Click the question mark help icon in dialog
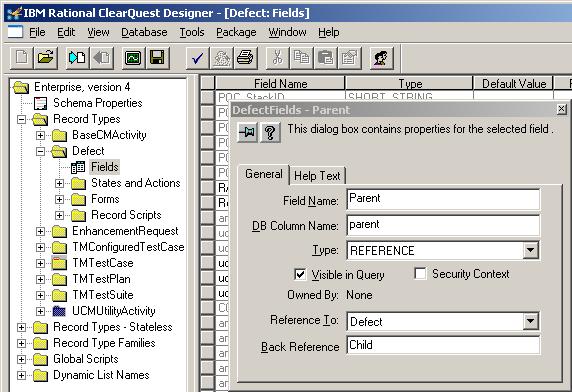572x392 pixels. click(x=270, y=132)
